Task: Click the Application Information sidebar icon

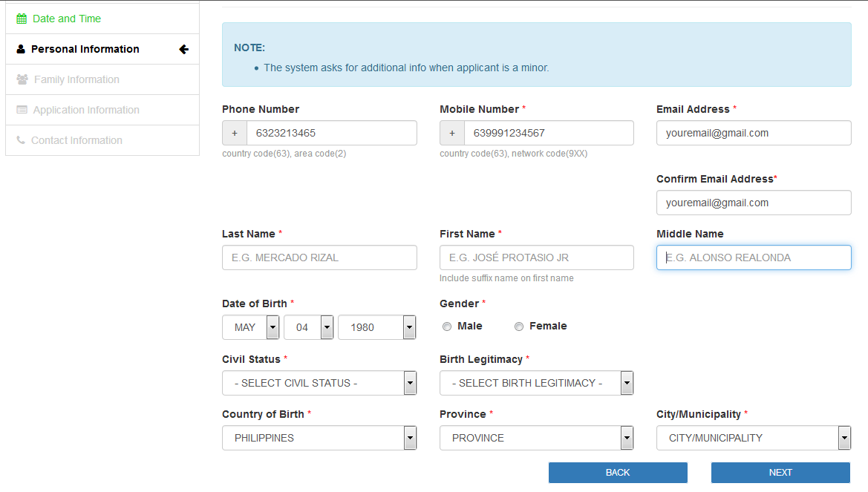Action: (21, 110)
